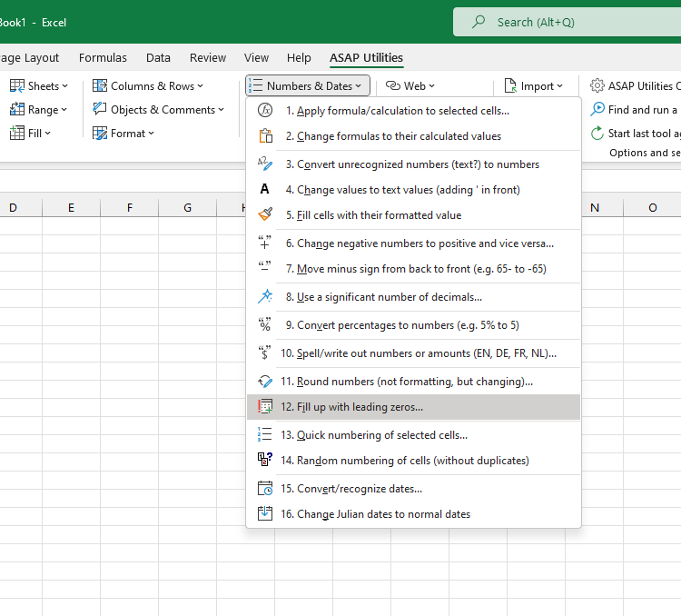Click the Find and run a utility icon
The height and width of the screenshot is (616, 681).
coord(597,109)
